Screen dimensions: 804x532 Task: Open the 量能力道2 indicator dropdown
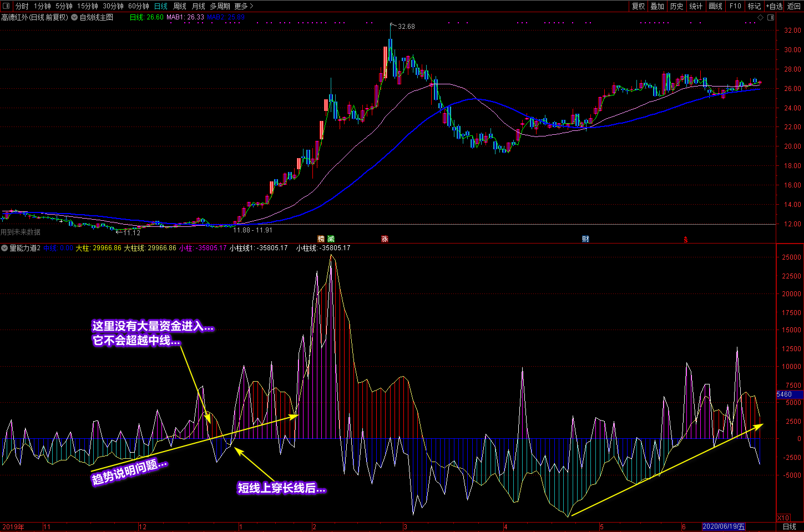point(4,248)
